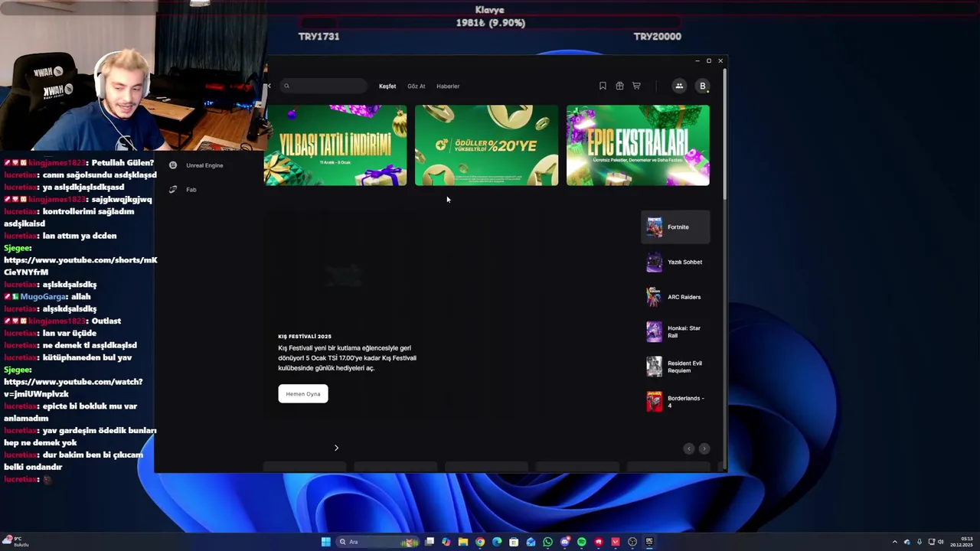Open the gift rewards icon
The height and width of the screenshot is (551, 980).
tap(619, 86)
